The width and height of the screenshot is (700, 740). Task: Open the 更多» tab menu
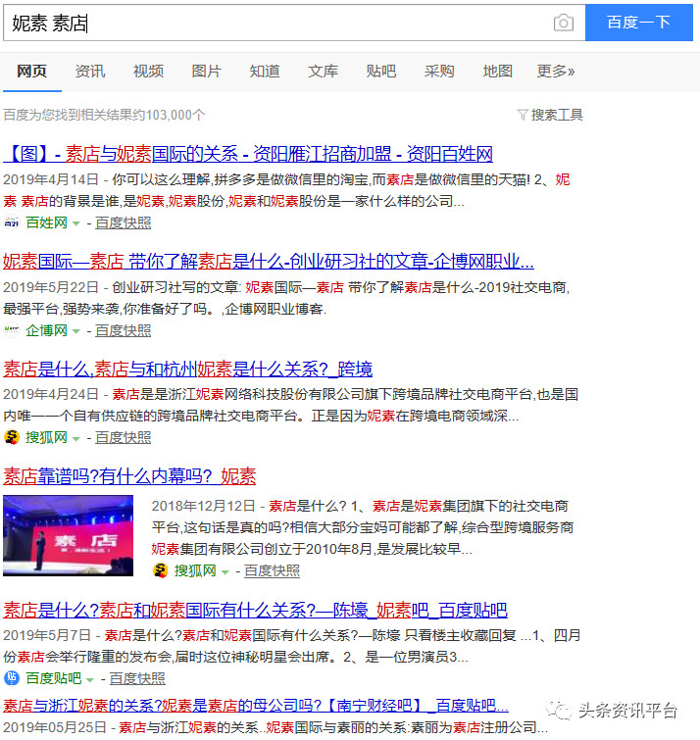tap(556, 71)
